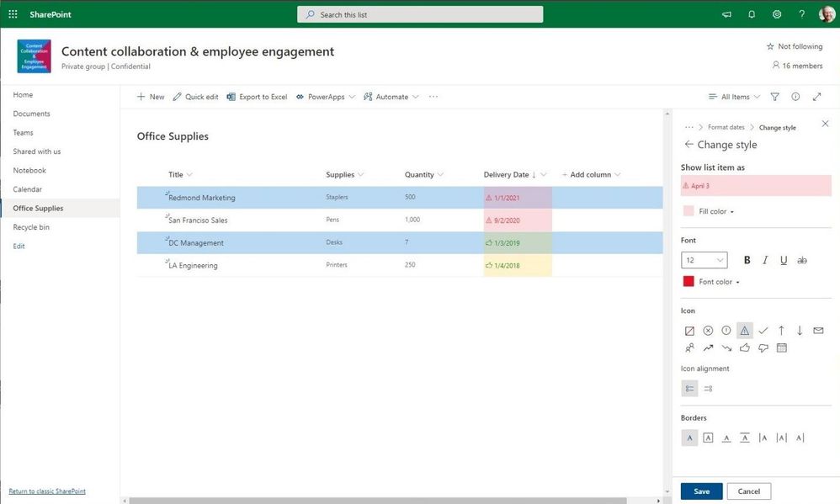Open the notifications bell

click(x=752, y=14)
